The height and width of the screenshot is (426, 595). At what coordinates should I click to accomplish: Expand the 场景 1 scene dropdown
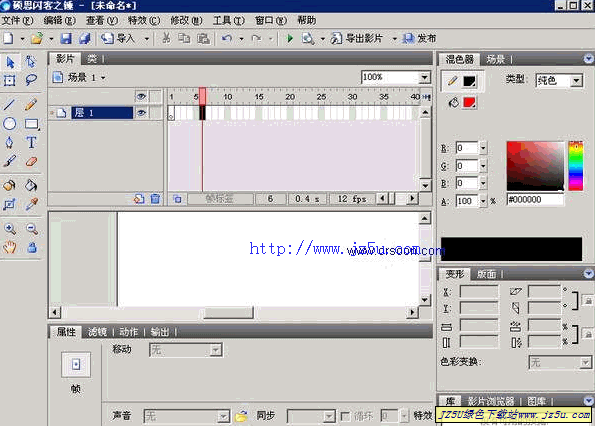pos(103,78)
